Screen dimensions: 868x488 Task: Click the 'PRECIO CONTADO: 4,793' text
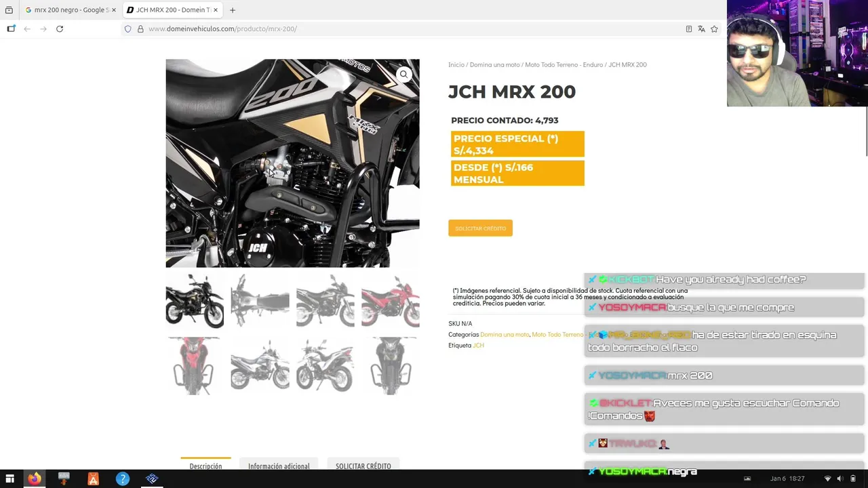point(505,121)
